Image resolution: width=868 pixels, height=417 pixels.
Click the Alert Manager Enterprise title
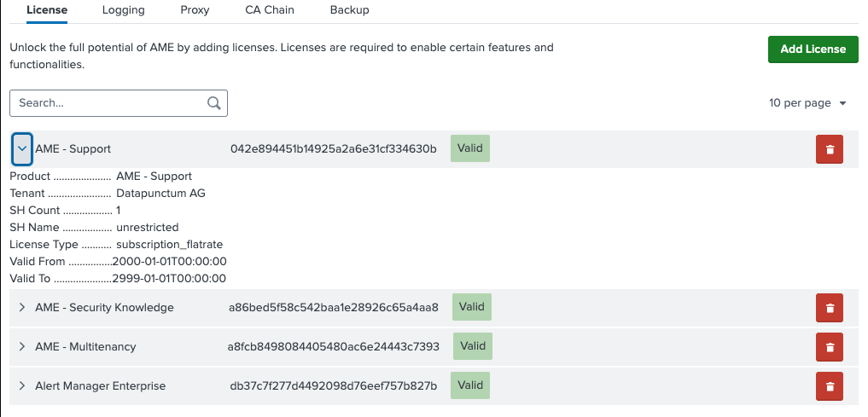click(x=100, y=386)
